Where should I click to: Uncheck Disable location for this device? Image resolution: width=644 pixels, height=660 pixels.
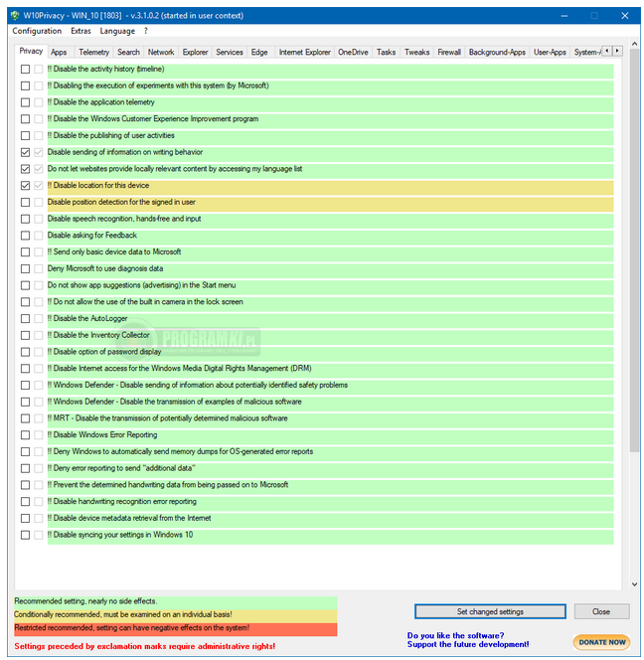point(25,186)
